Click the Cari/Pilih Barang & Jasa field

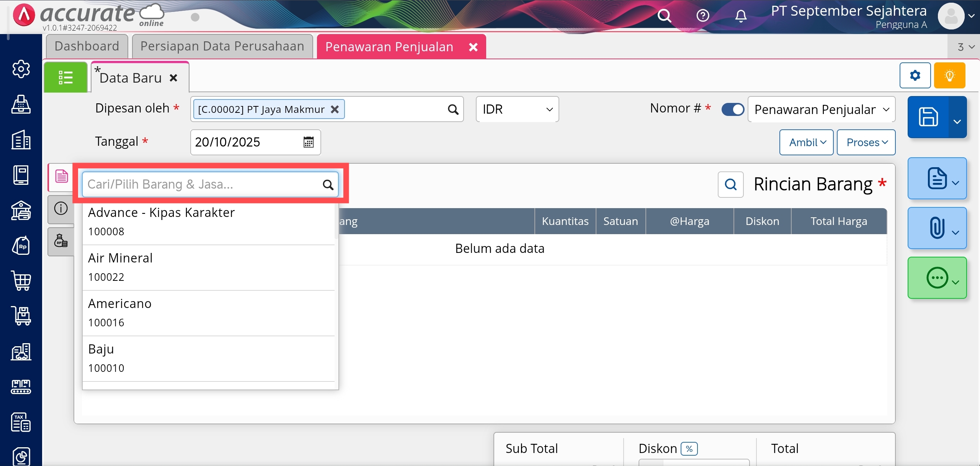click(203, 184)
